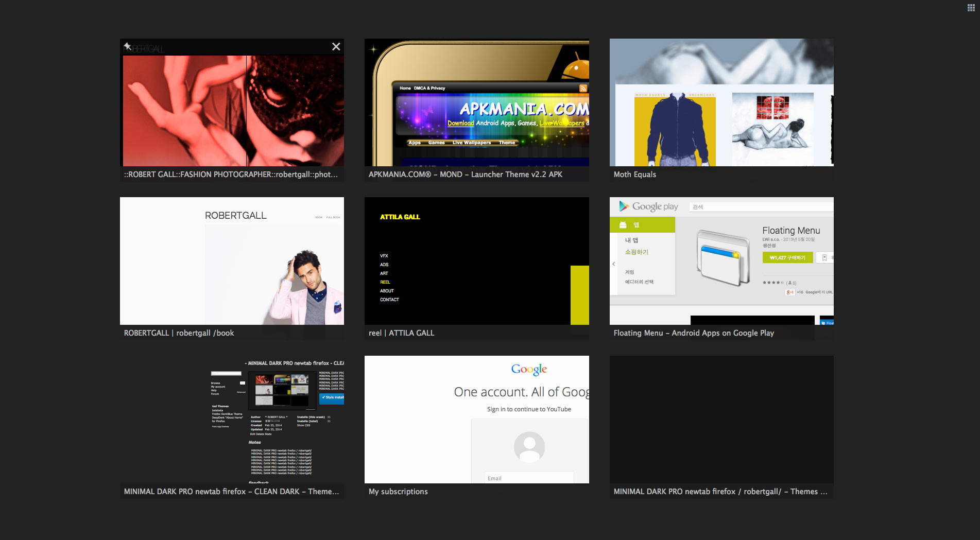Open the ATTILA GALL reel thumbnail
This screenshot has height=540, width=980.
point(477,261)
